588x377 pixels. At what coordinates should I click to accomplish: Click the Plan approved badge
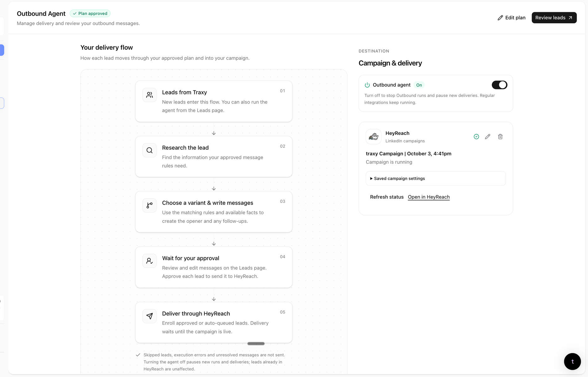90,13
